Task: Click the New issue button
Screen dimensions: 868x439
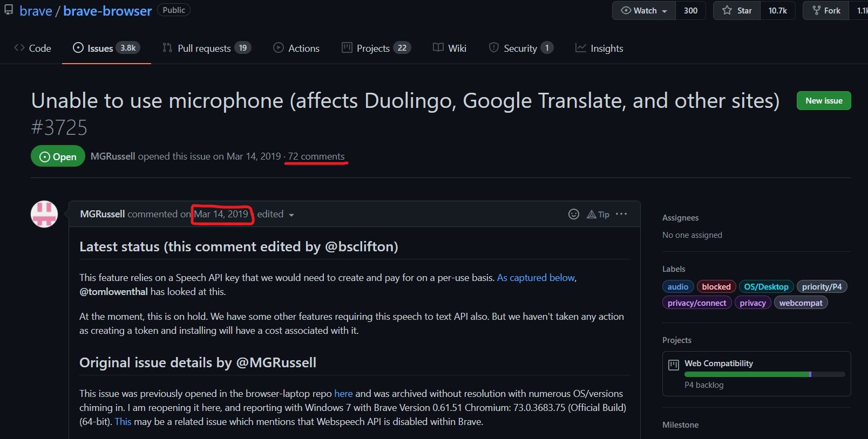Action: point(823,101)
